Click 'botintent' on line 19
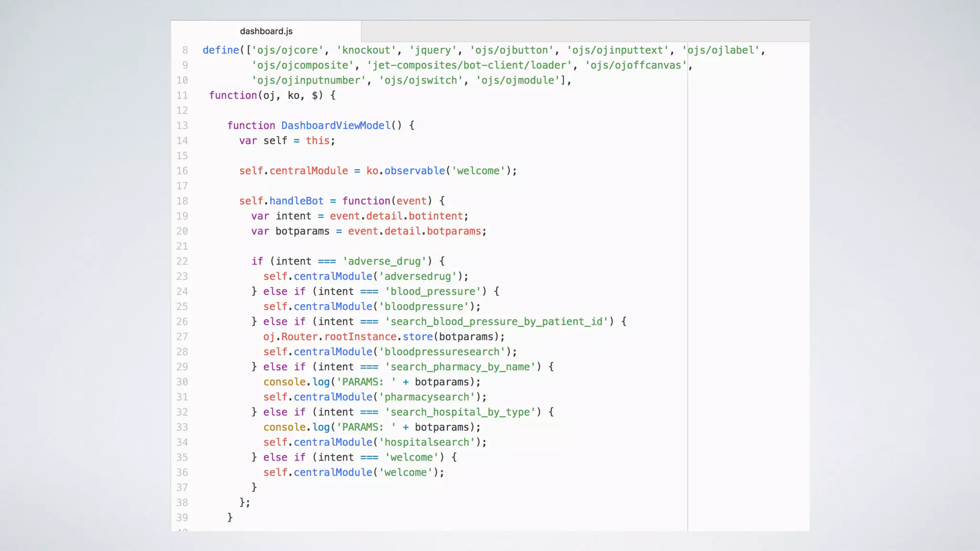Screen dimensions: 980x551 [x=435, y=216]
